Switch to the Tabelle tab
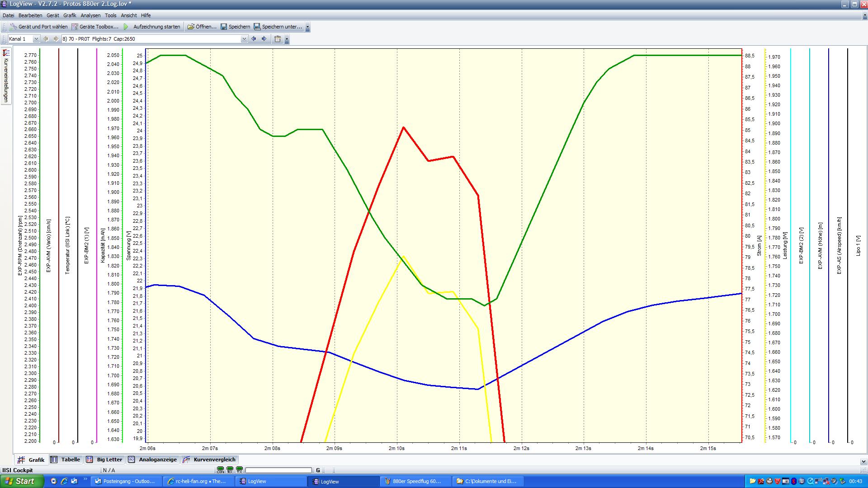Screen dimensions: 868x488 [x=66, y=460]
